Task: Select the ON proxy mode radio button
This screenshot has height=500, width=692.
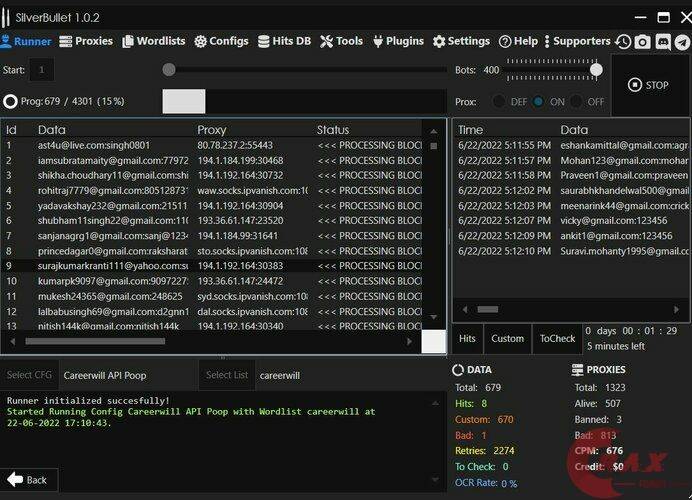Action: (538, 102)
